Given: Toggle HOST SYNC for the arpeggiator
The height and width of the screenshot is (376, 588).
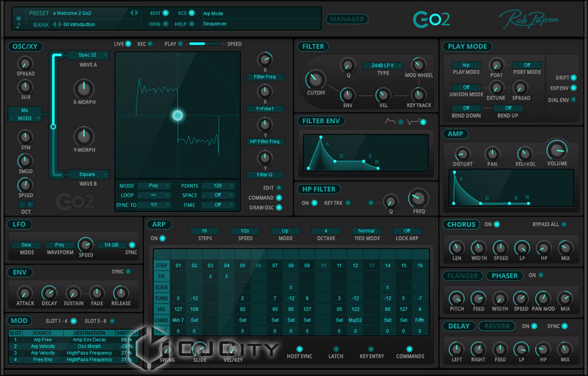Looking at the screenshot, I should (299, 349).
